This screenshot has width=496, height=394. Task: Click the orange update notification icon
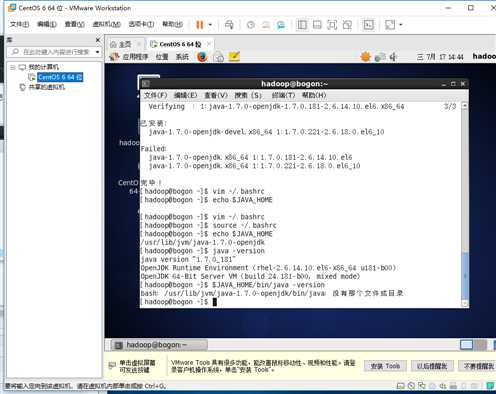(x=366, y=57)
